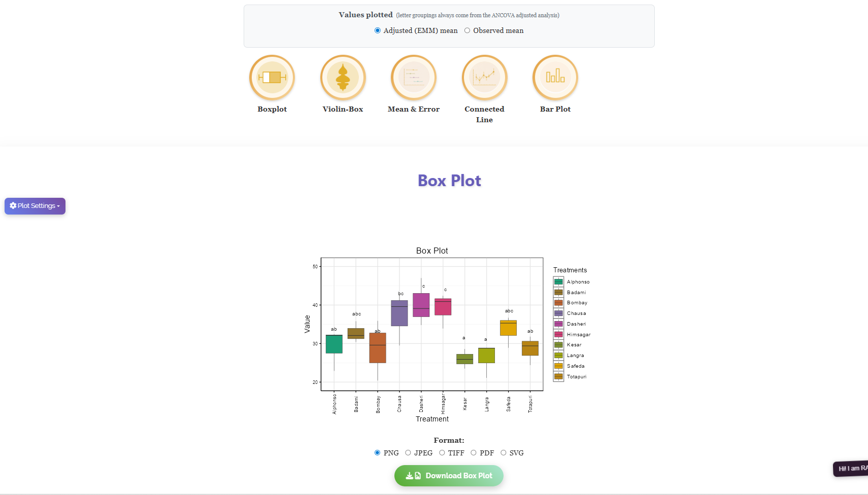Choose SVG as download format
Screen dimensions: 868x495
coord(504,453)
